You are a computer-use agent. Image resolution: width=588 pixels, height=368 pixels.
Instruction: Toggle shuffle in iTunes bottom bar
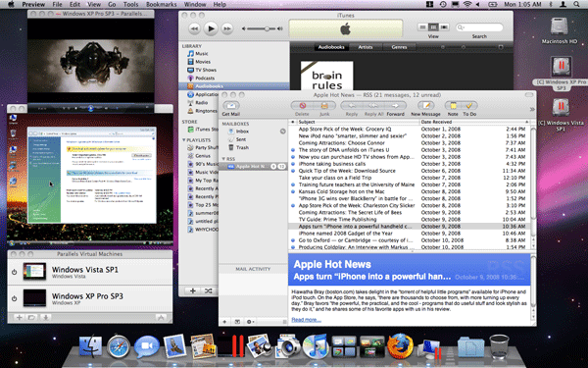[209, 290]
